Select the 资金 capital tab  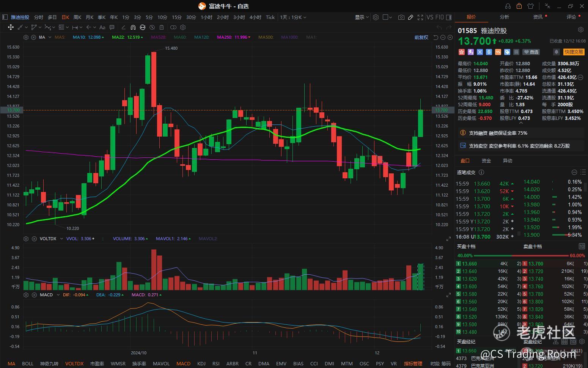(486, 160)
